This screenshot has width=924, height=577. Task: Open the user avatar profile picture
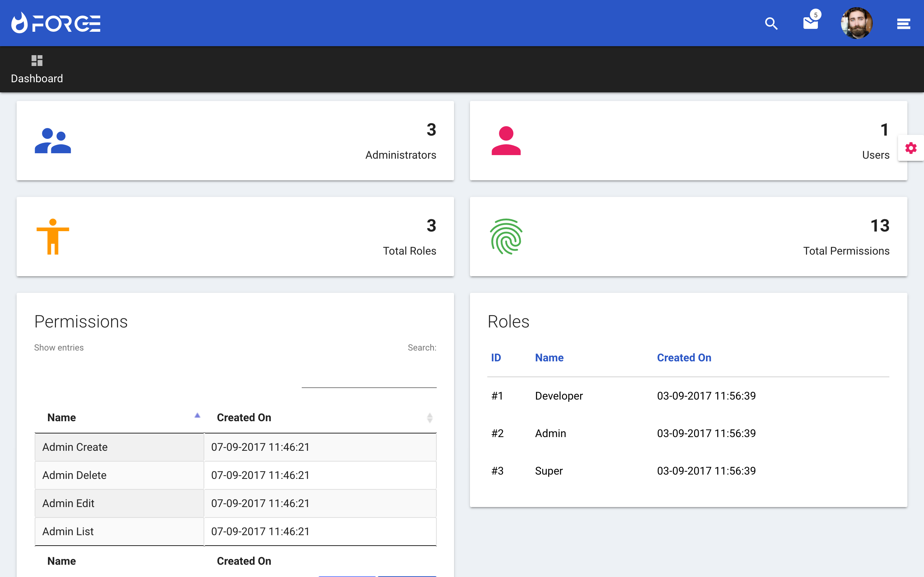pyautogui.click(x=857, y=23)
